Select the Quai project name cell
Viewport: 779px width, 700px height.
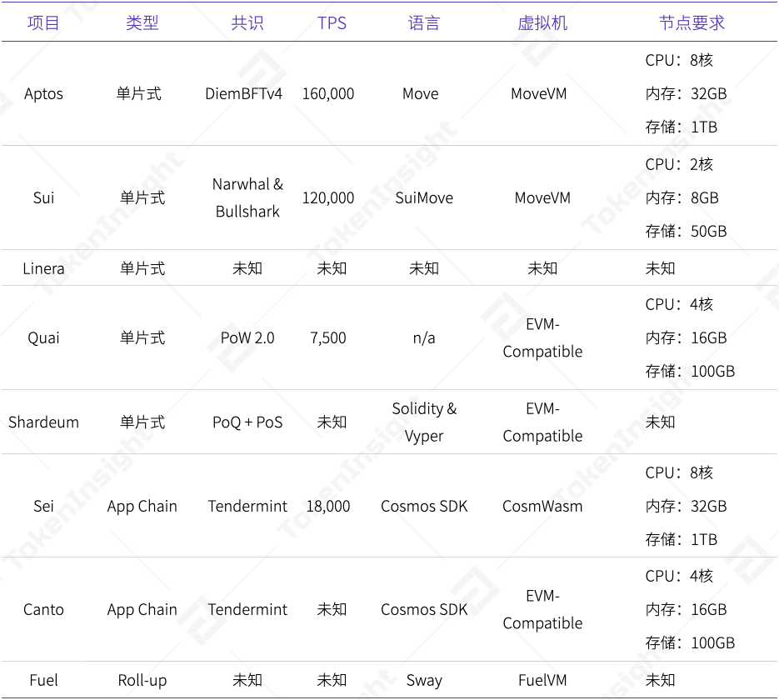click(x=43, y=337)
